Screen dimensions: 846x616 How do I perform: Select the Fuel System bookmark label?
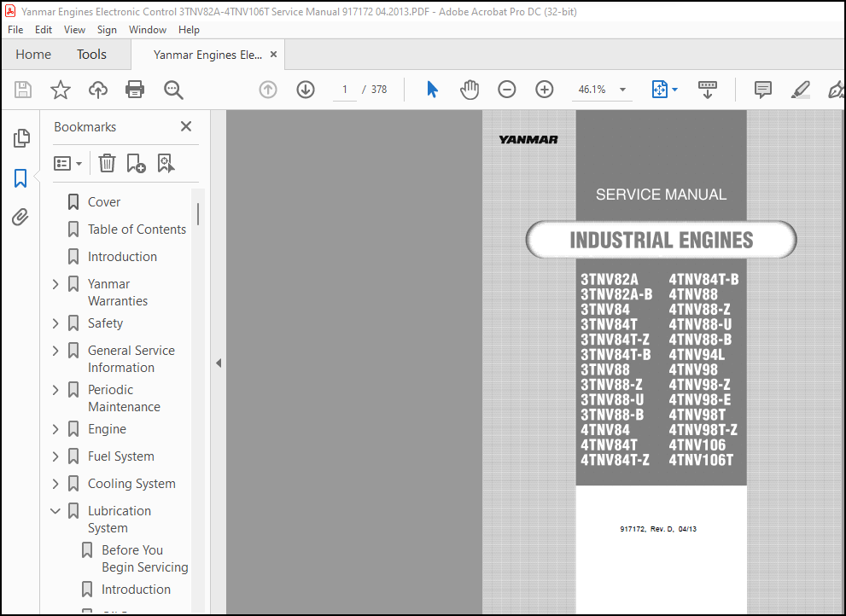click(x=121, y=456)
